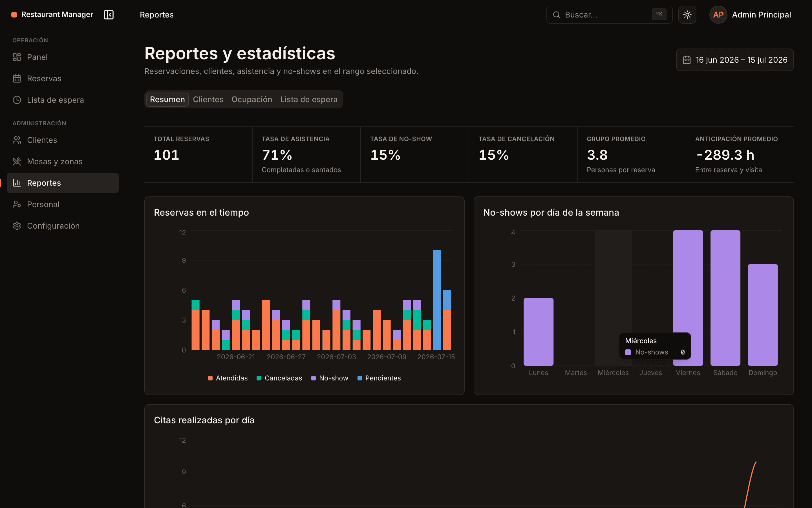This screenshot has height=508, width=812.
Task: Click the Total Reservas value 101
Action: coord(166,155)
